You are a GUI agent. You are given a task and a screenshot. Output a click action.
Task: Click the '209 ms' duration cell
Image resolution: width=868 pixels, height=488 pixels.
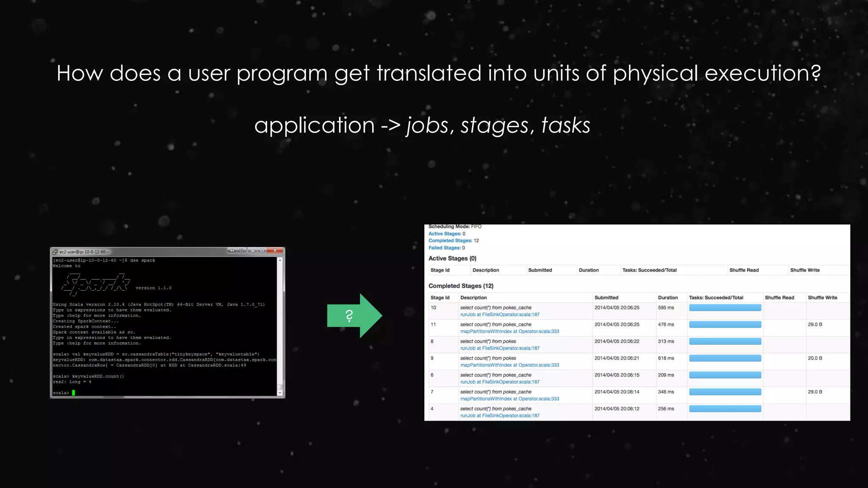pos(666,375)
